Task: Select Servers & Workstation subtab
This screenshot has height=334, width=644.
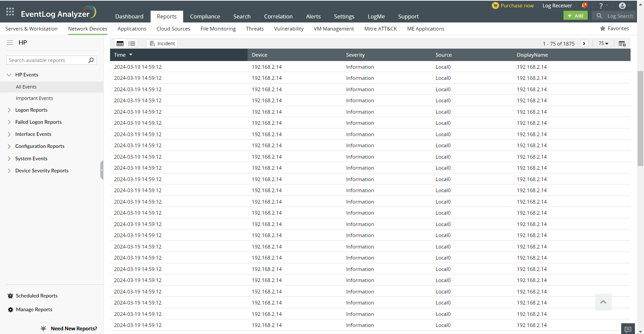Action: [x=32, y=29]
